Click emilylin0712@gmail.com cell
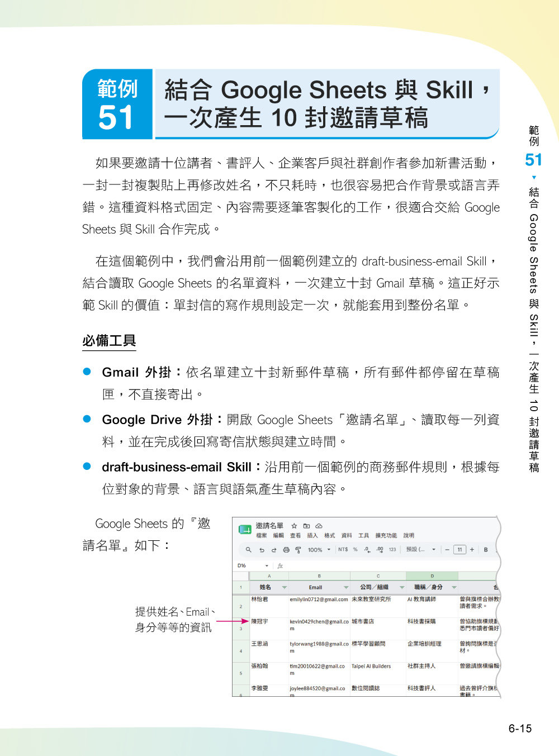This screenshot has width=559, height=756. point(319,606)
